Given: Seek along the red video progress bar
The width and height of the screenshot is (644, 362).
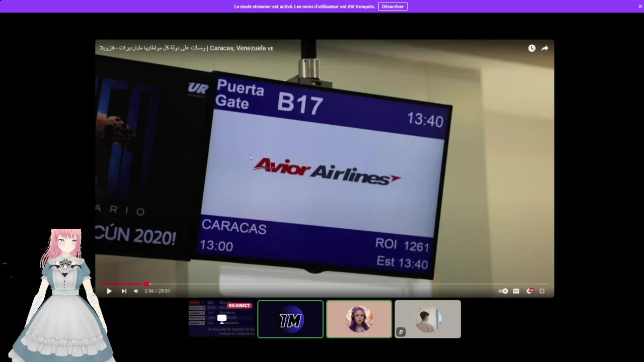Looking at the screenshot, I should click(x=325, y=284).
